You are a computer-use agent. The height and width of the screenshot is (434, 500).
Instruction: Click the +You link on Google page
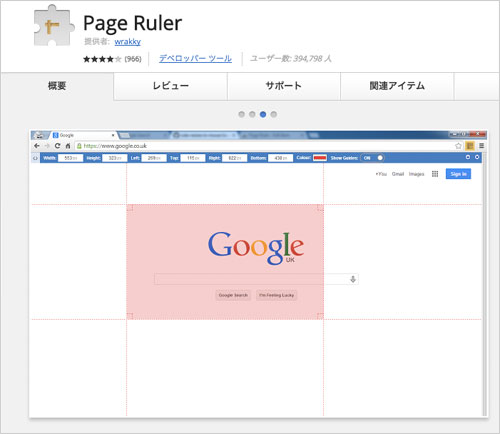(x=381, y=174)
